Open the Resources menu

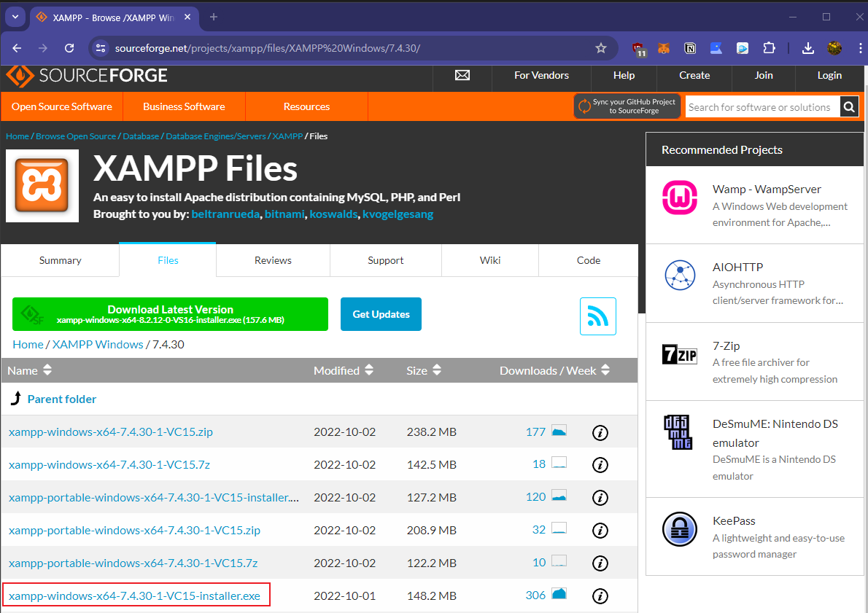coord(306,106)
